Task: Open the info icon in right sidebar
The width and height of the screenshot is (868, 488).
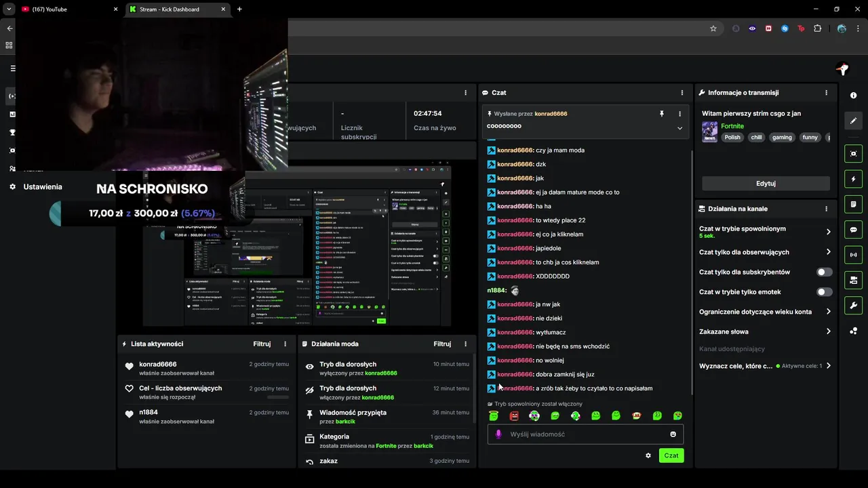Action: click(x=853, y=96)
